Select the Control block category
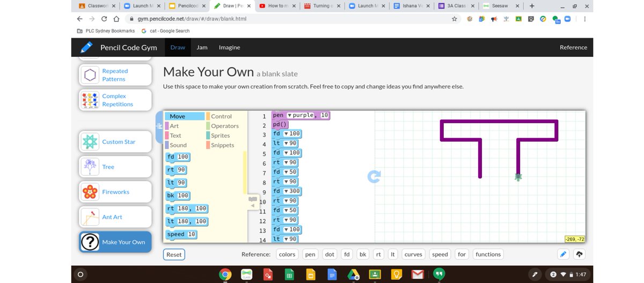The height and width of the screenshot is (283, 644). 226,116
